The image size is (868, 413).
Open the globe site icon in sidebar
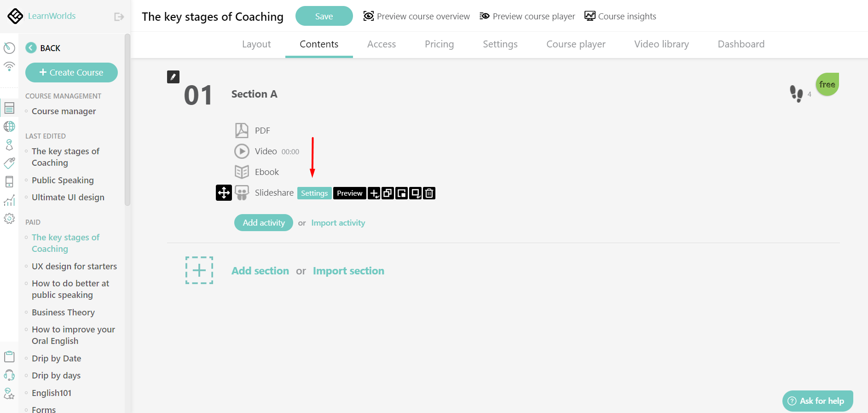[9, 126]
